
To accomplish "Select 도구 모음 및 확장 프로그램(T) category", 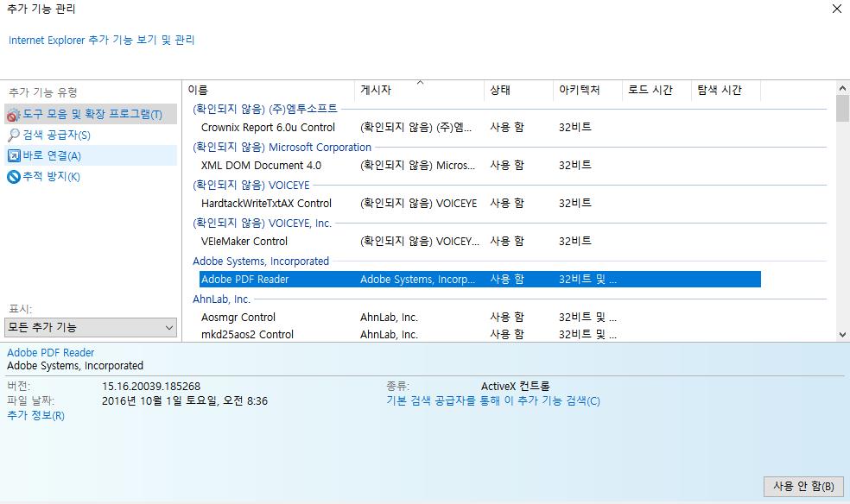I will (x=91, y=114).
